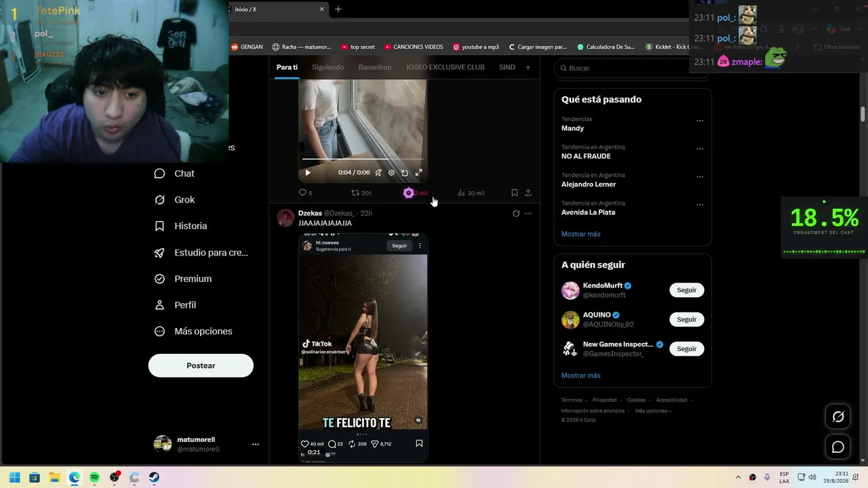Follow KendoMurft
868x488 pixels.
pyautogui.click(x=686, y=290)
